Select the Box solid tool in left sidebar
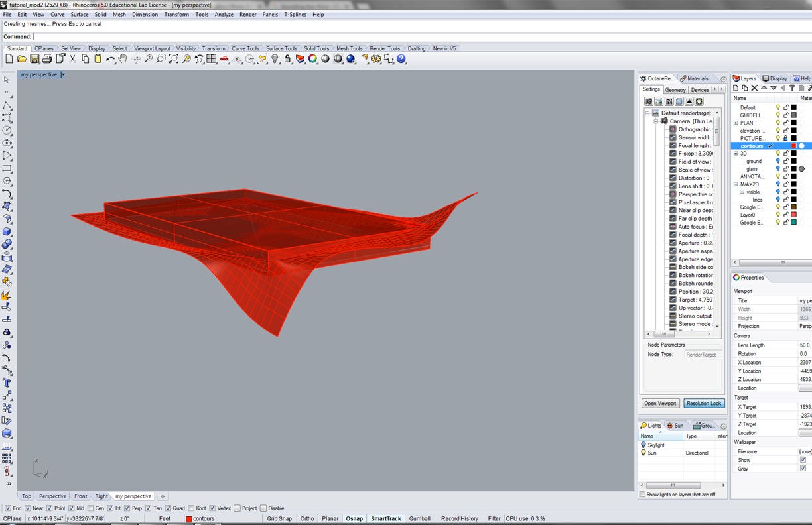The image size is (812, 525). 7,231
